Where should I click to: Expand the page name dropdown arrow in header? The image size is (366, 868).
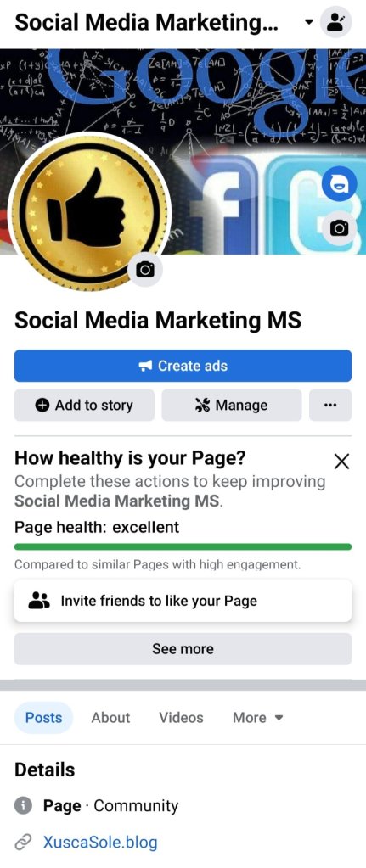point(309,23)
